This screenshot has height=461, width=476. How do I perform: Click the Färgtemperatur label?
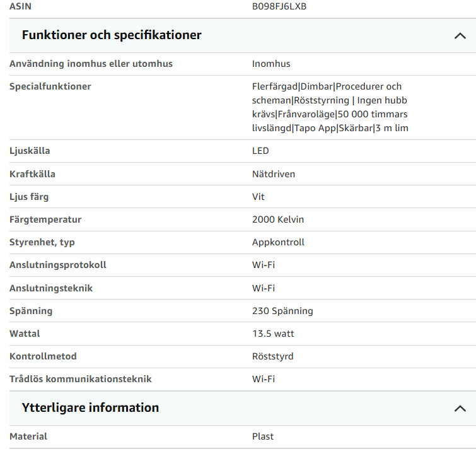pos(45,219)
